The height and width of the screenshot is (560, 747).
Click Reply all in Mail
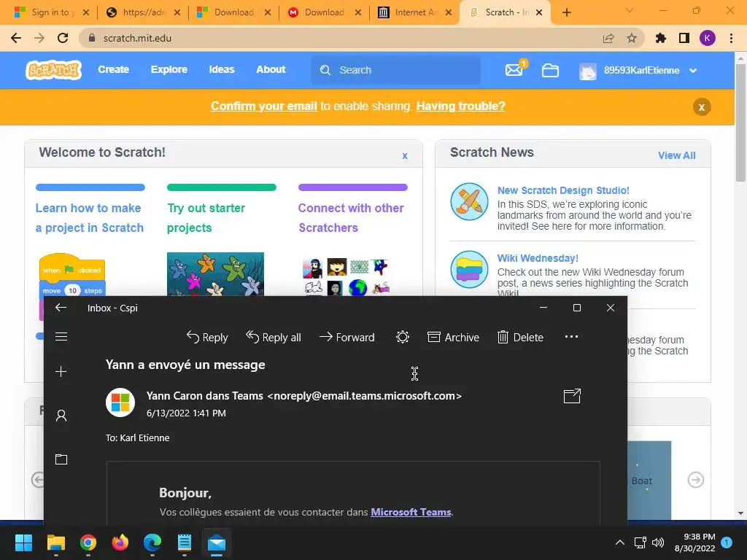(x=274, y=337)
